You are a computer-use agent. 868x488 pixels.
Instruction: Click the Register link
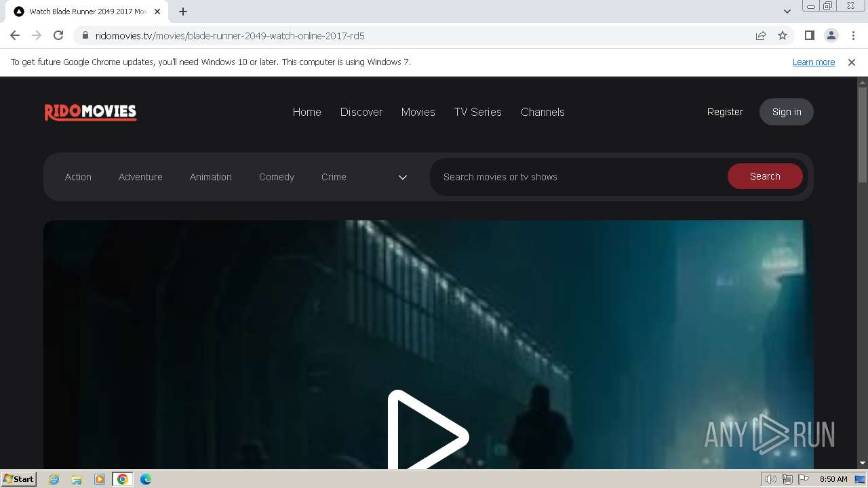click(725, 112)
